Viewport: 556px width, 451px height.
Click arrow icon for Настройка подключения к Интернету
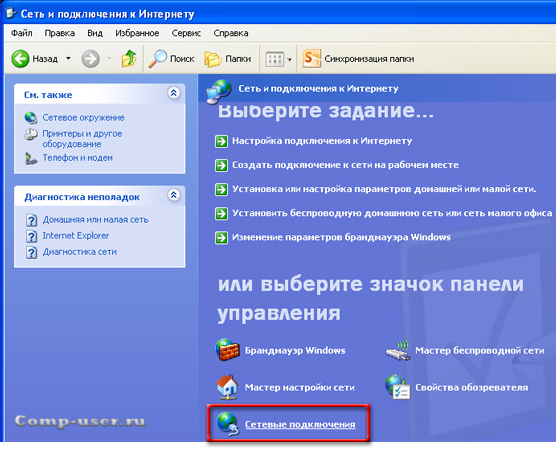221,141
